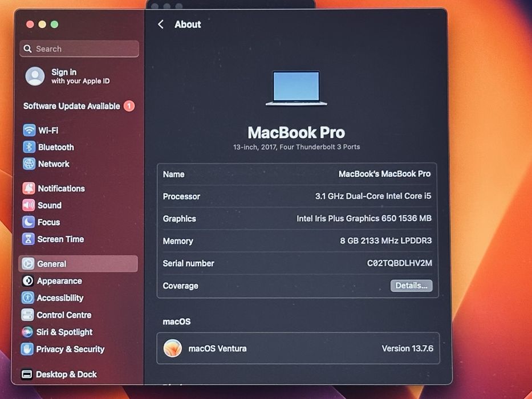Open the Focus moon icon
Viewport: 532px width, 399px height.
(29, 222)
